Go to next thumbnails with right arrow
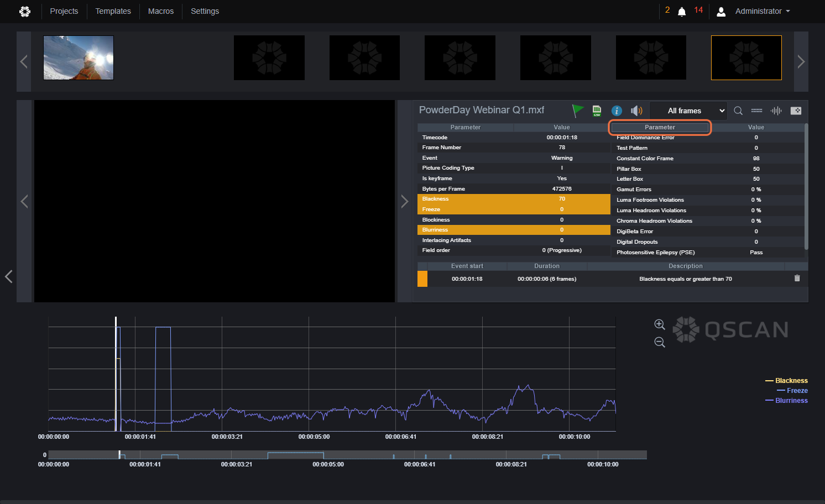 pos(801,61)
